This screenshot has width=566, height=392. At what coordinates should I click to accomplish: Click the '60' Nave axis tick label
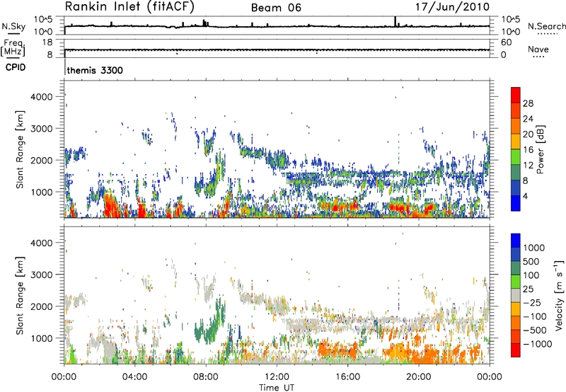506,42
